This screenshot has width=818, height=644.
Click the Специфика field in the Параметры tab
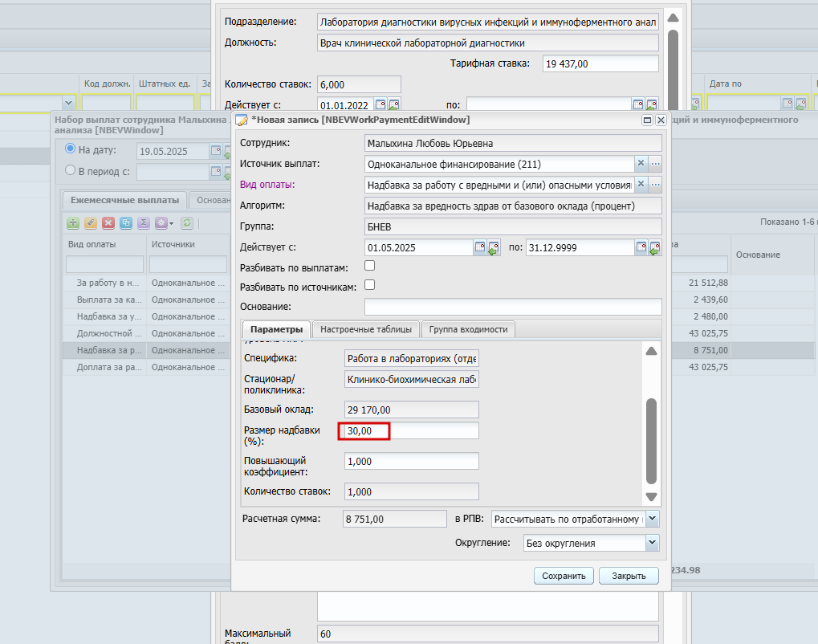[412, 358]
